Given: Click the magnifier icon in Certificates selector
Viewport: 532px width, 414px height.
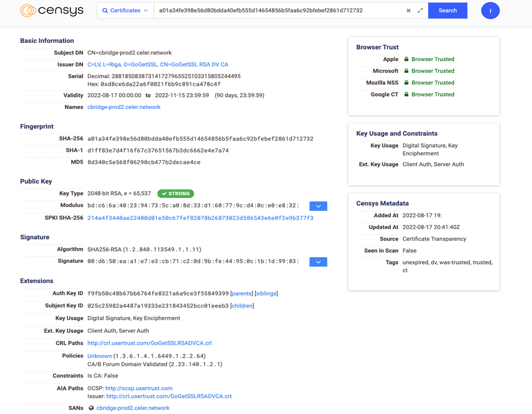Looking at the screenshot, I should pos(105,11).
